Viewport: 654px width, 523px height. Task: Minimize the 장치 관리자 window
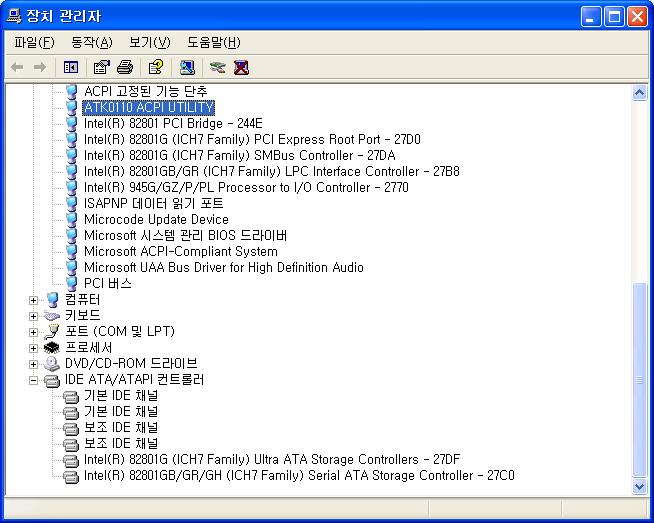click(591, 17)
